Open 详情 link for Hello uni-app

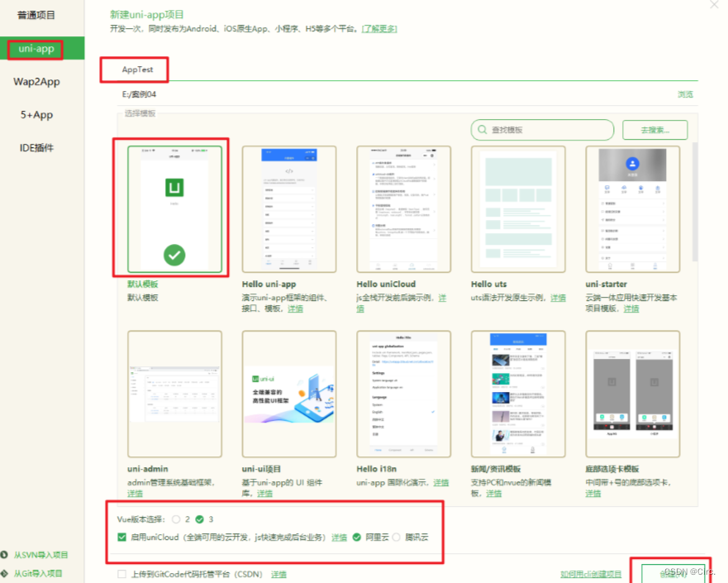coord(295,309)
